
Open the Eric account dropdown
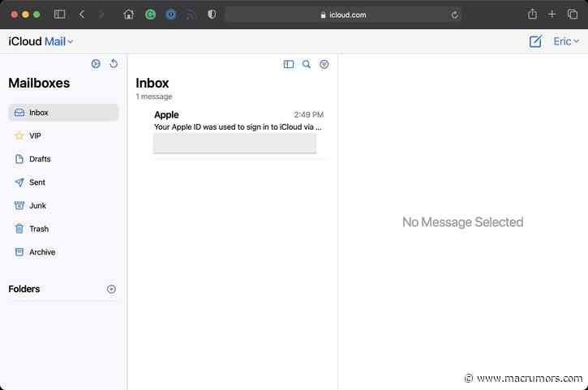(x=566, y=41)
